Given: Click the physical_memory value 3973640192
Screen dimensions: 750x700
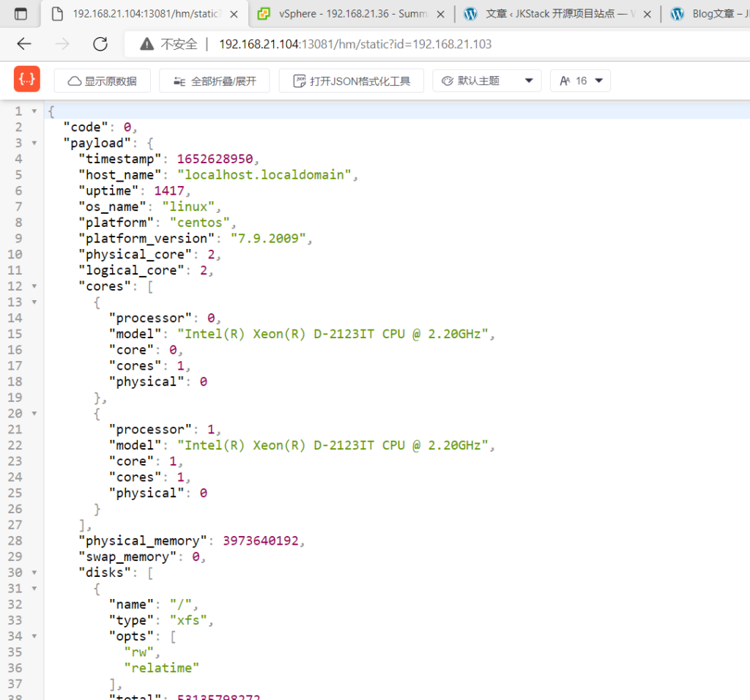Looking at the screenshot, I should pyautogui.click(x=261, y=541).
